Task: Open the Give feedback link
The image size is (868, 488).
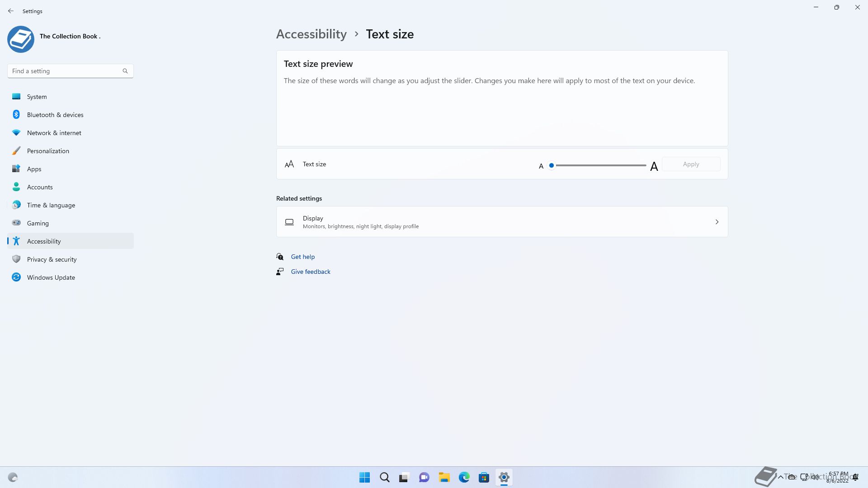Action: point(310,272)
